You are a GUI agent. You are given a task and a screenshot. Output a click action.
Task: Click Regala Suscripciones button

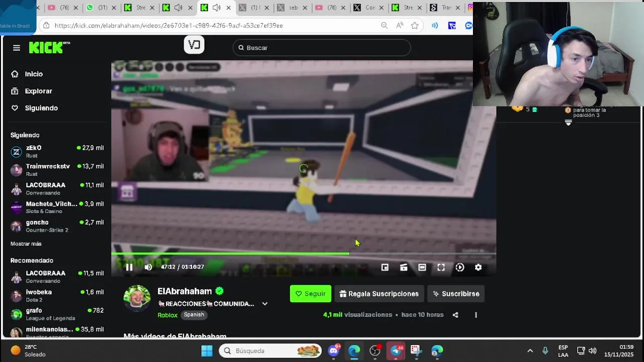[x=379, y=294]
